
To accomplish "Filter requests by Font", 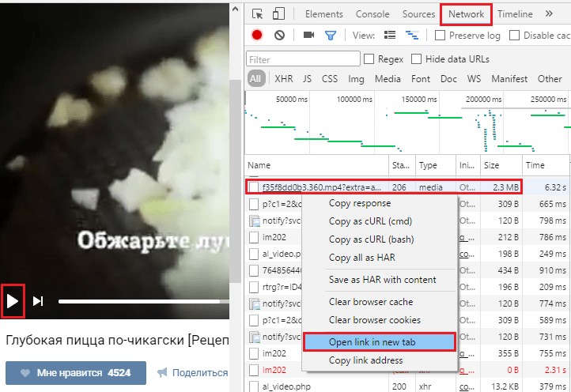I will [x=421, y=79].
